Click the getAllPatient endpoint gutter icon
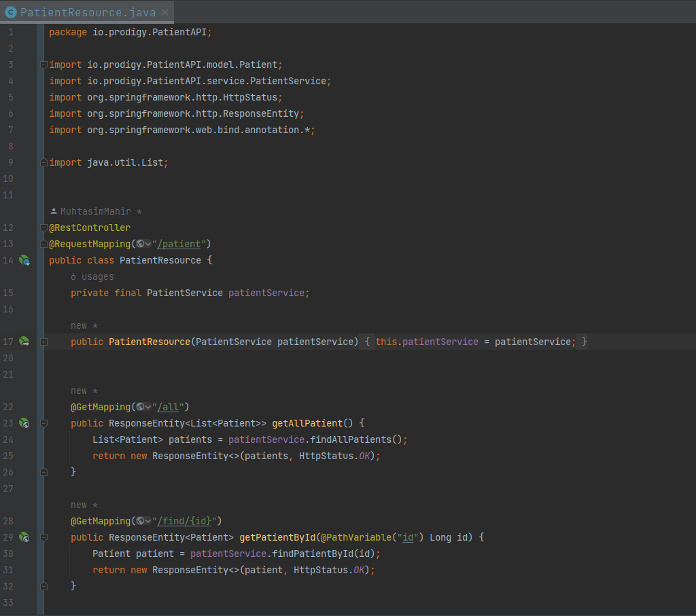 click(24, 423)
